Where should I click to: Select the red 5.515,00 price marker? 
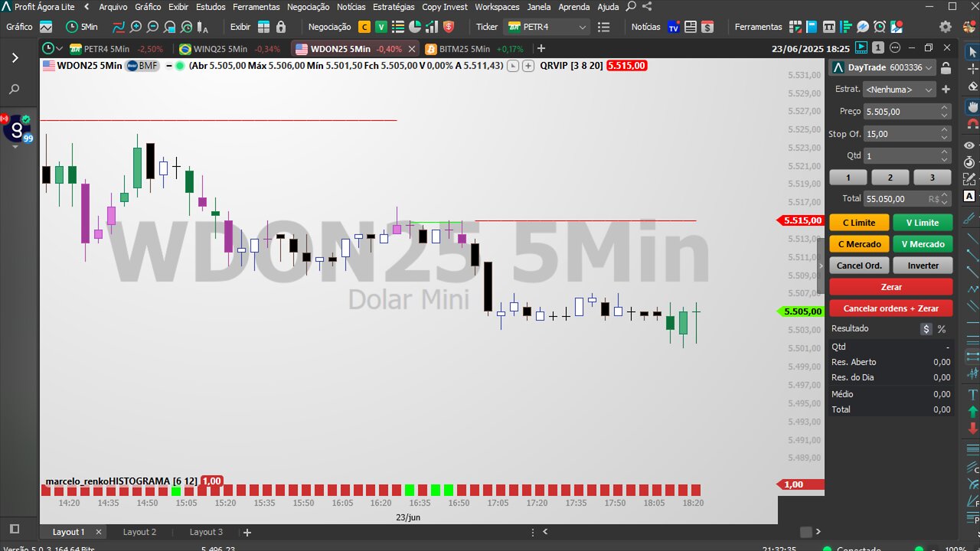coord(801,220)
